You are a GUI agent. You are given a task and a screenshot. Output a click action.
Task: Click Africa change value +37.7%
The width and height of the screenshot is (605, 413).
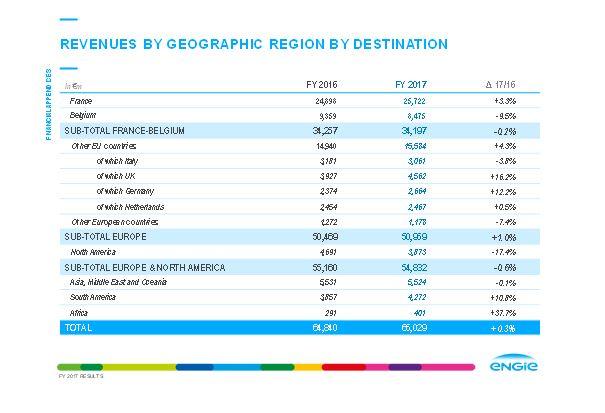pyautogui.click(x=503, y=313)
